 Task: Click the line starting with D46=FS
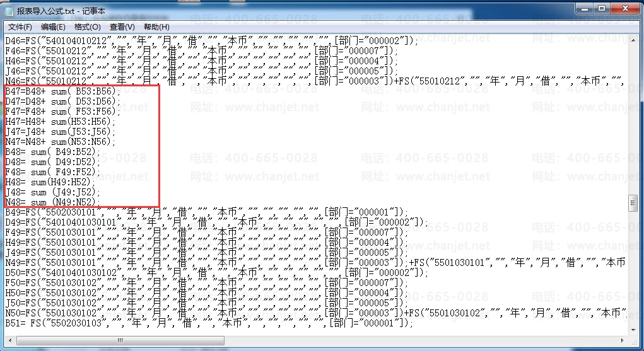click(x=212, y=40)
